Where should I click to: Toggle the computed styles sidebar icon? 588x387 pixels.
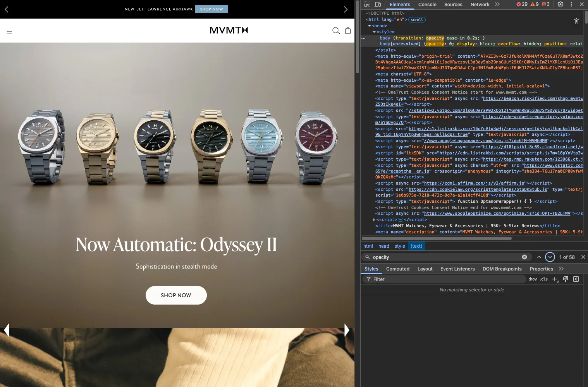click(576, 279)
